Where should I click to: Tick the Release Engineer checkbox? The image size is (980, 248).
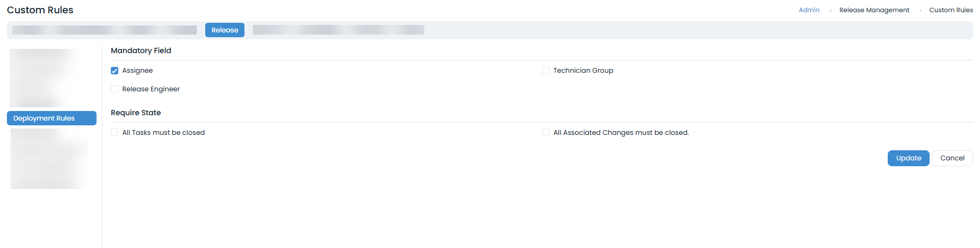pos(115,89)
